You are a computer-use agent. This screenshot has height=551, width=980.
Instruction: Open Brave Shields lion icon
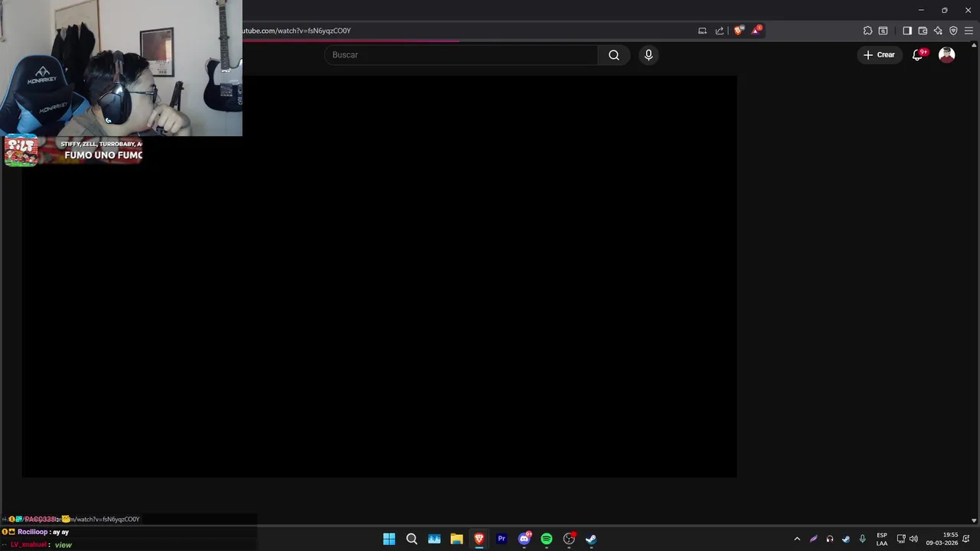pyautogui.click(x=738, y=31)
